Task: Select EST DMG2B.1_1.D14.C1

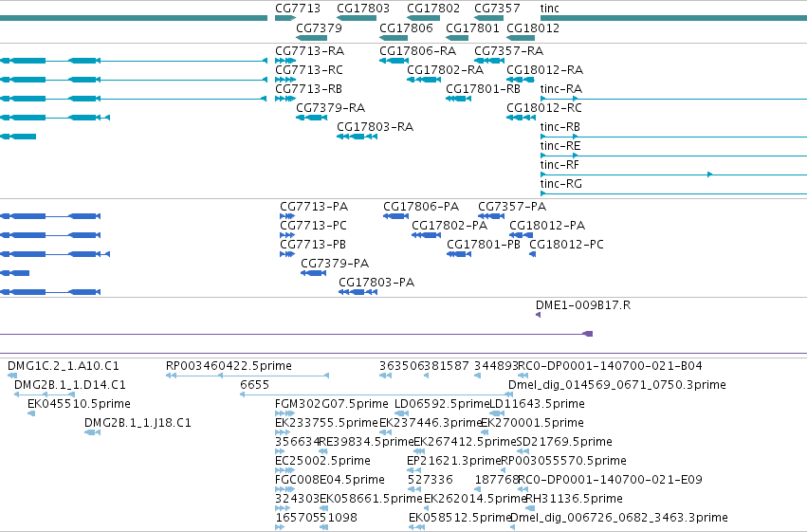Action: (70, 385)
